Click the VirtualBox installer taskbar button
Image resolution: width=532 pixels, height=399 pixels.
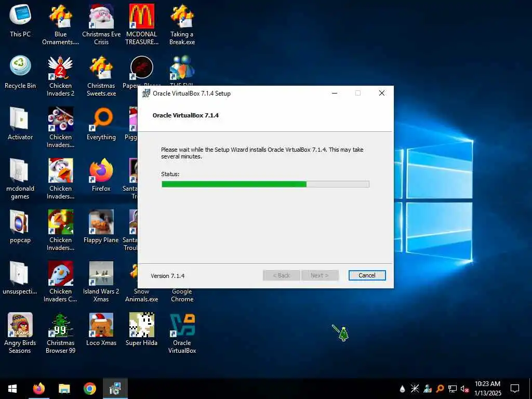[x=115, y=389]
